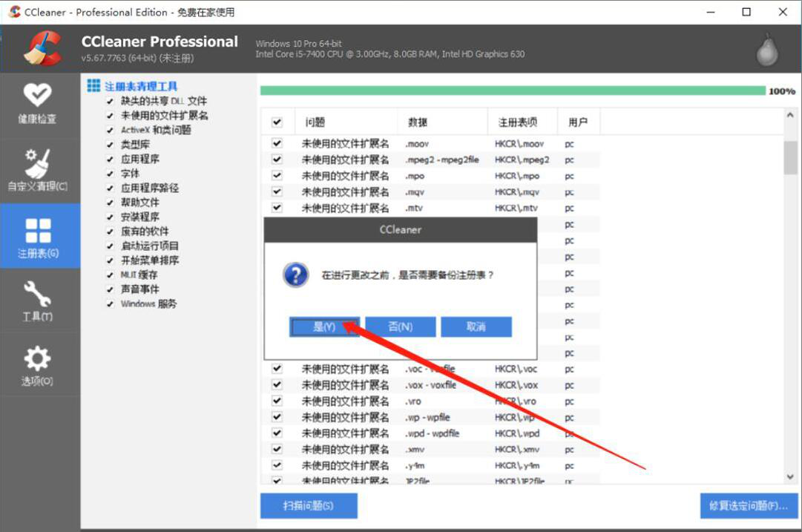Click the registry cleaner grid icon
Viewport: 802px width, 532px height.
93,85
